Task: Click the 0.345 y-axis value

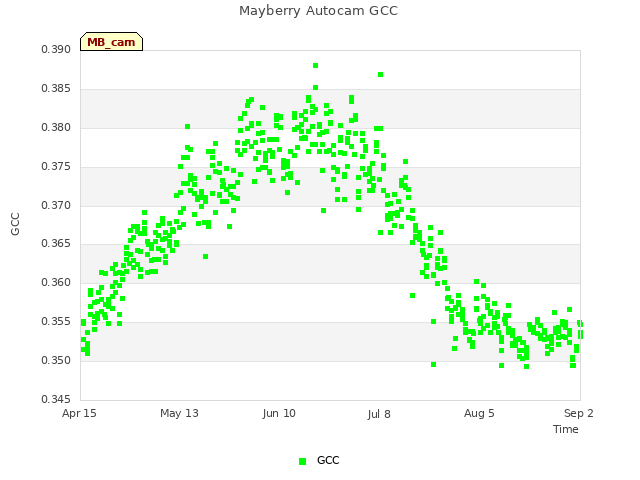Action: pyautogui.click(x=56, y=399)
